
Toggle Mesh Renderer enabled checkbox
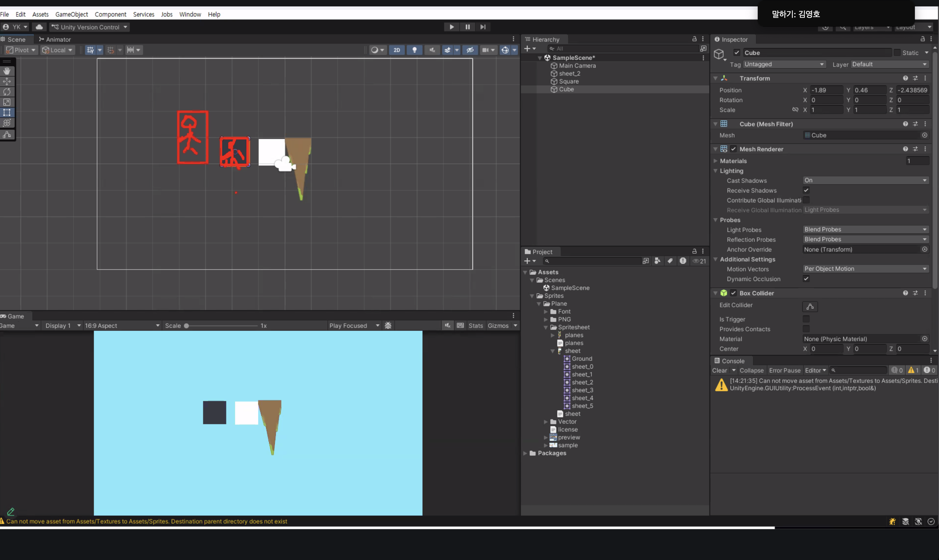coord(733,149)
